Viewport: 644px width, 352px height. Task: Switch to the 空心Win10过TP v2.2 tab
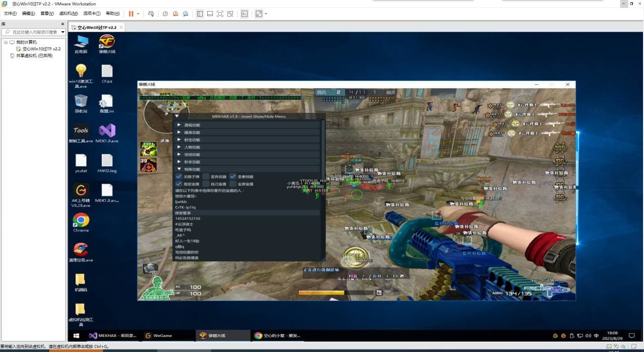click(96, 27)
